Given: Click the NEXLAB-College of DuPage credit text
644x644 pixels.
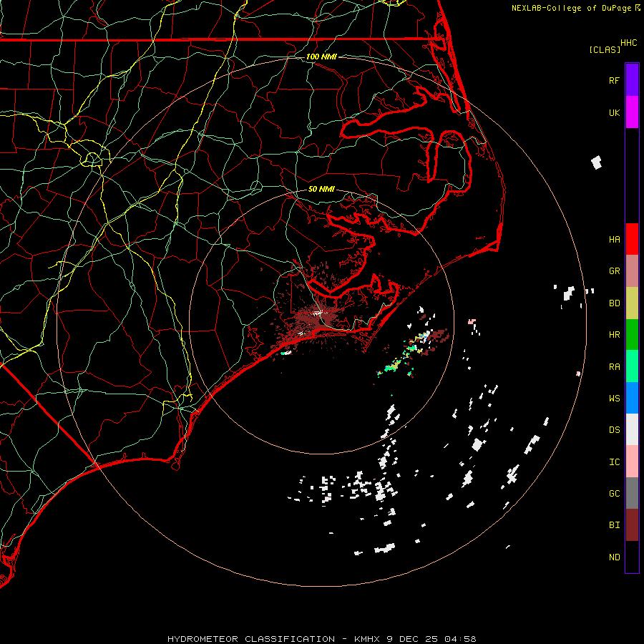Looking at the screenshot, I should [x=571, y=8].
